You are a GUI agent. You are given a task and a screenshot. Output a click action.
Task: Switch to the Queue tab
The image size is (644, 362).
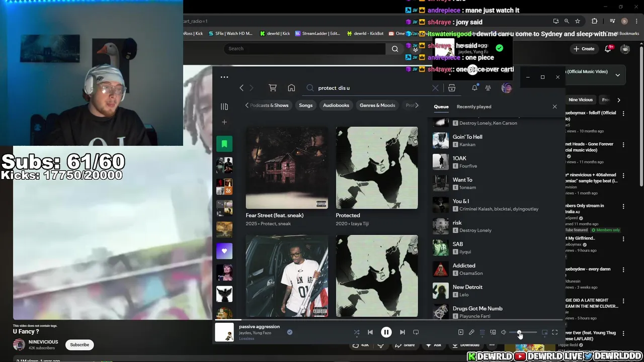(x=441, y=107)
